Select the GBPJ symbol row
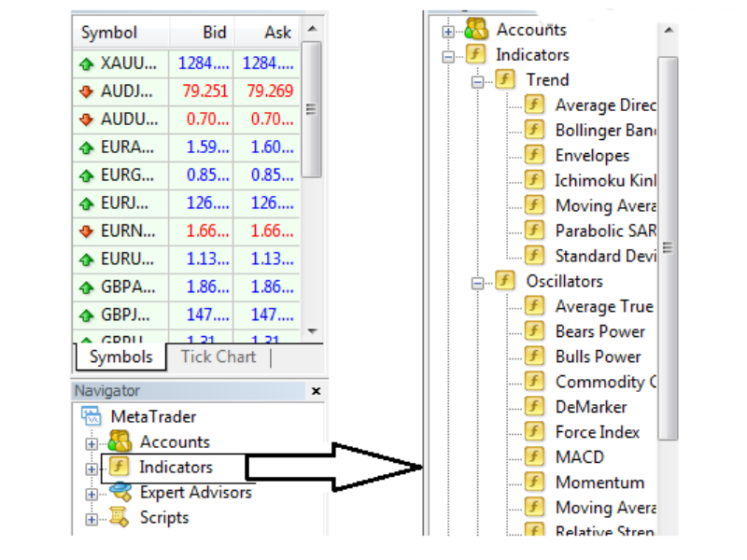747x560 pixels. click(x=186, y=315)
